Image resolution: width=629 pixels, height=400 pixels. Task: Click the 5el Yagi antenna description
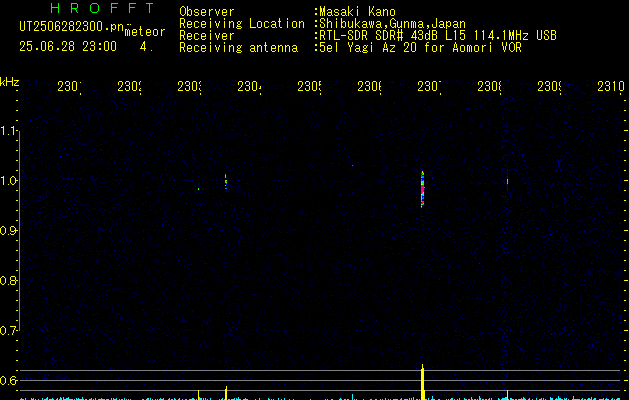click(420, 48)
